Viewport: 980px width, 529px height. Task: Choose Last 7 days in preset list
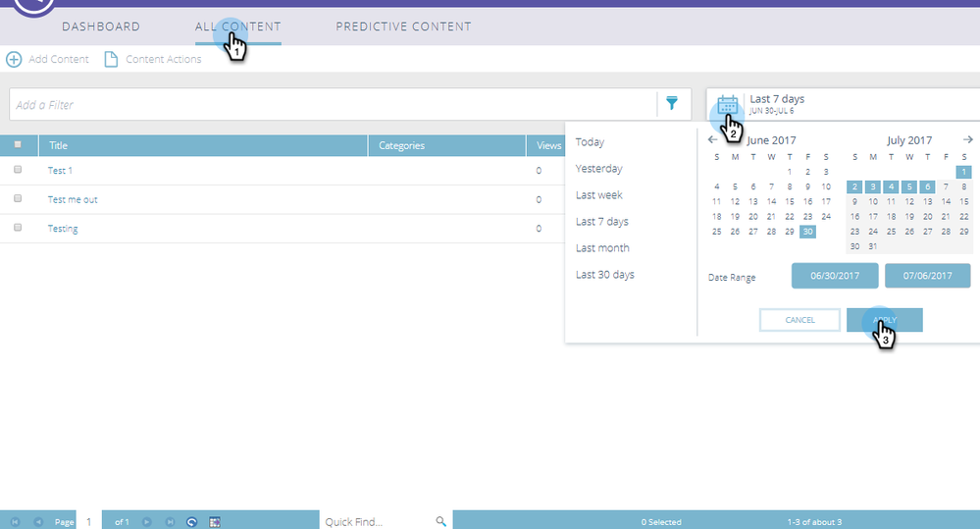(x=602, y=222)
